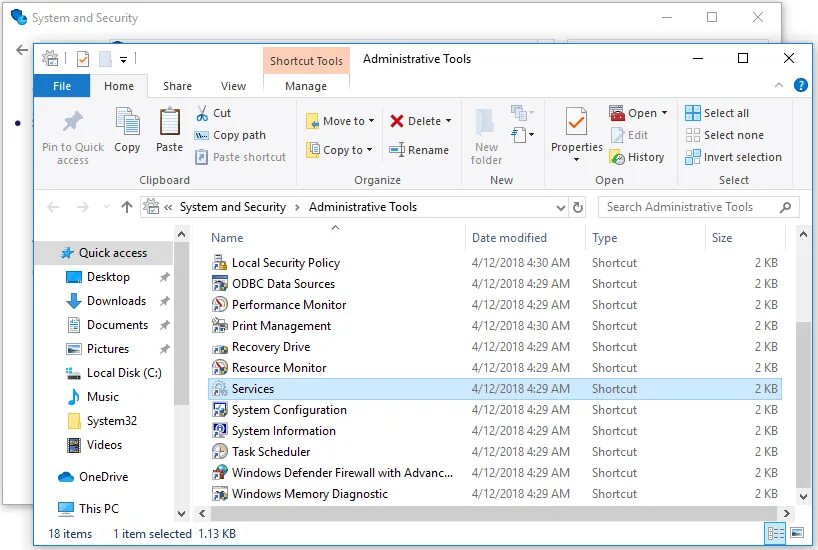Select the Recovery Drive icon

tap(220, 348)
